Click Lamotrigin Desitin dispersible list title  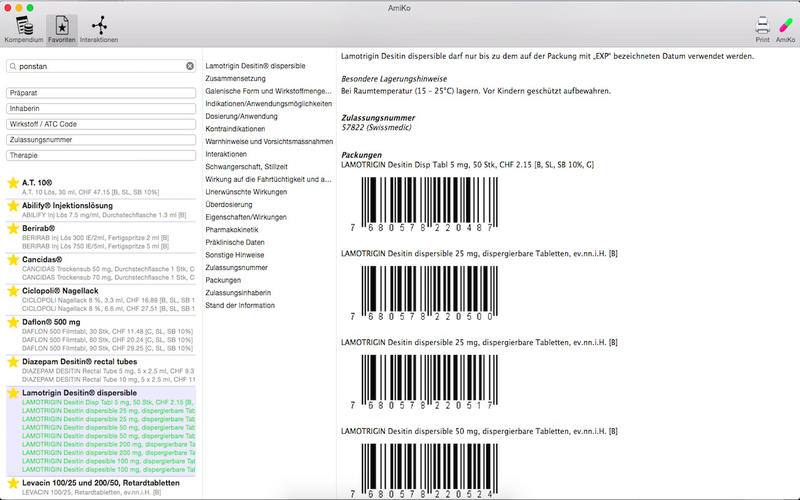tap(79, 393)
